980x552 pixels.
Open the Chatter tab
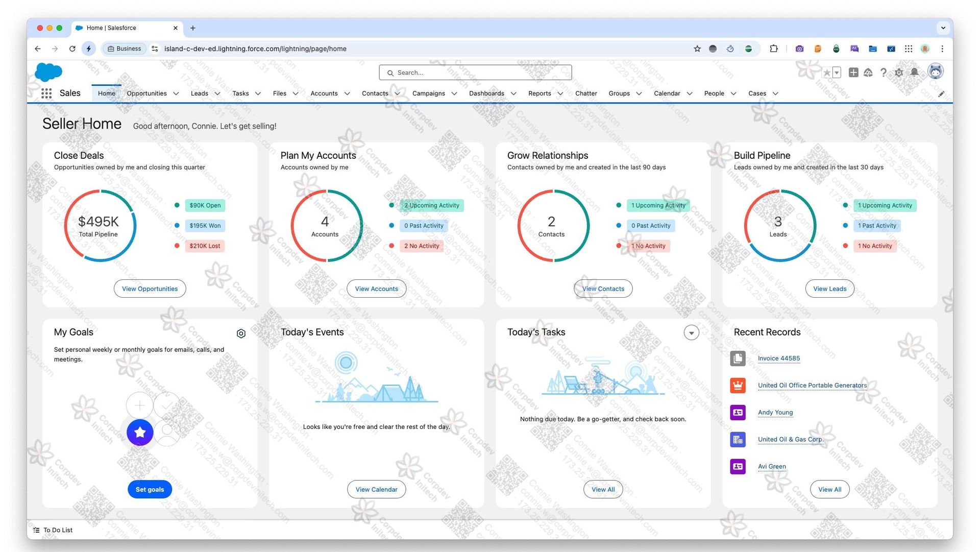pyautogui.click(x=586, y=93)
